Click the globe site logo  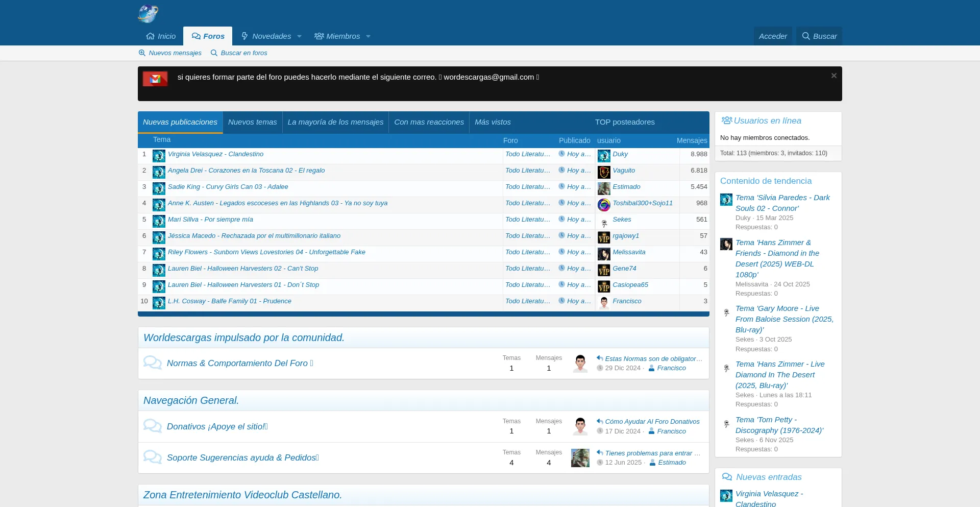(x=148, y=14)
